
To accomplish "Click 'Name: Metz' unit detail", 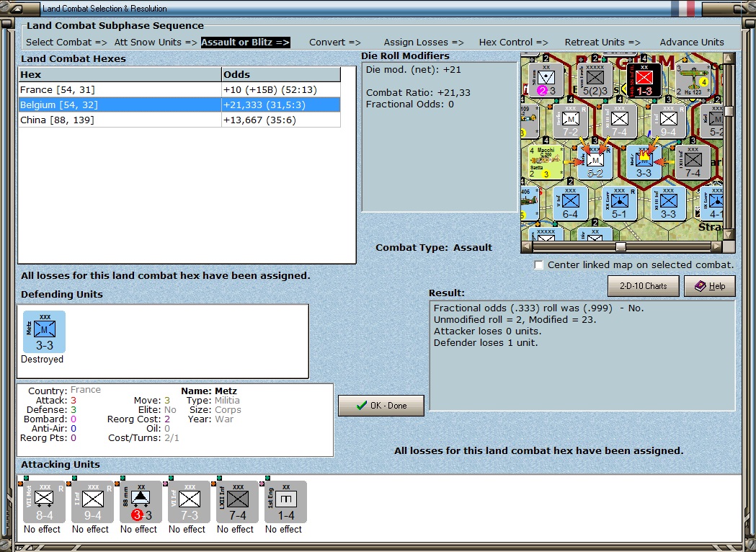I will 209,391.
